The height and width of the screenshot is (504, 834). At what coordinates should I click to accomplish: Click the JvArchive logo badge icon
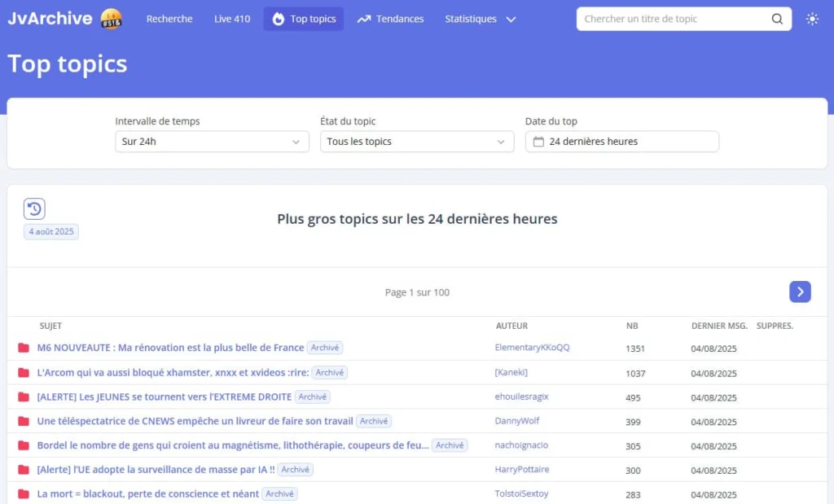pyautogui.click(x=112, y=19)
